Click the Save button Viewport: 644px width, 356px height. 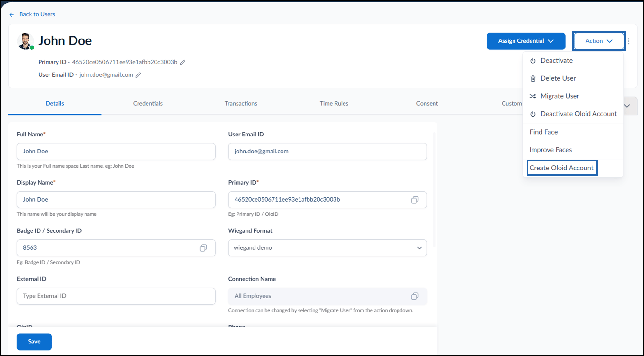(x=34, y=342)
